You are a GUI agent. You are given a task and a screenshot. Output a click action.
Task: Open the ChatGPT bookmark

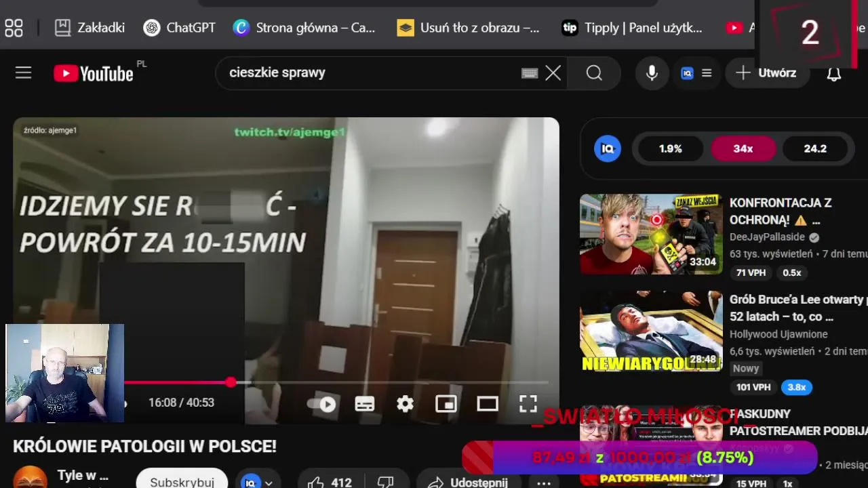(180, 28)
